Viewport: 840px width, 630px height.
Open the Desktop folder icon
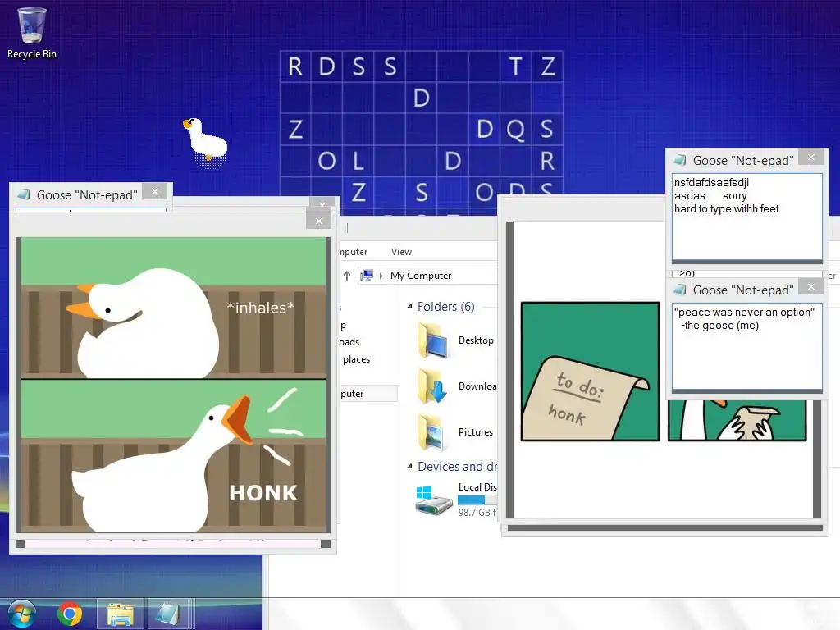432,340
